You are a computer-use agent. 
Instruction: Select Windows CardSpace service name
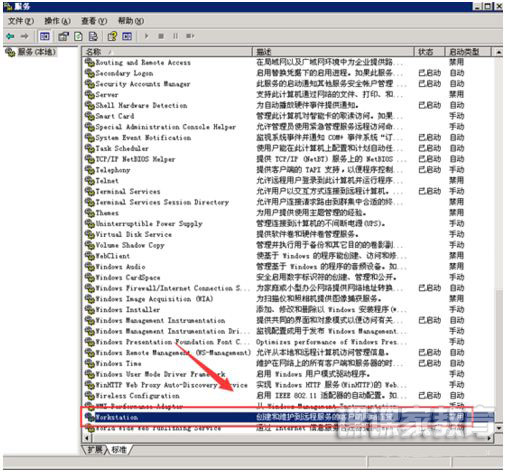coord(128,277)
